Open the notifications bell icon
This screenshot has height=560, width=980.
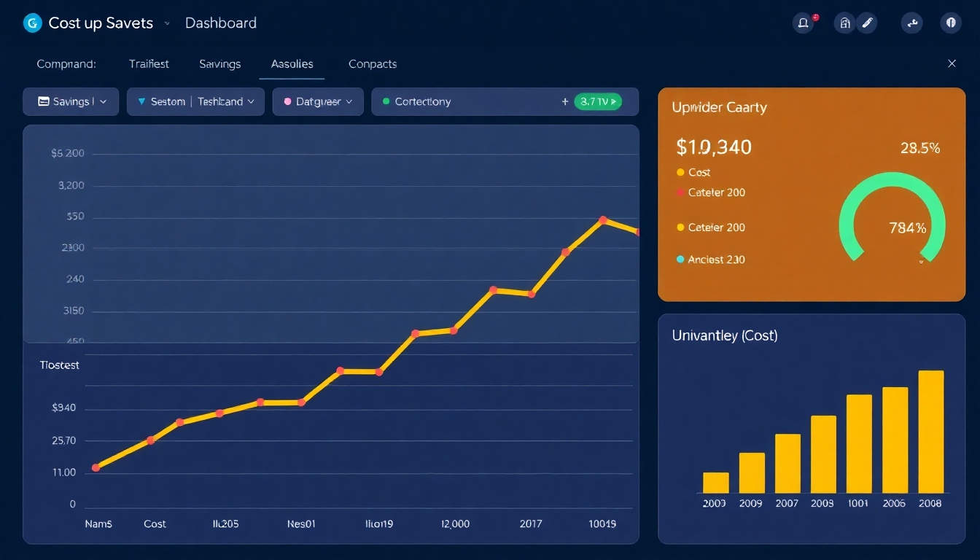pyautogui.click(x=803, y=23)
